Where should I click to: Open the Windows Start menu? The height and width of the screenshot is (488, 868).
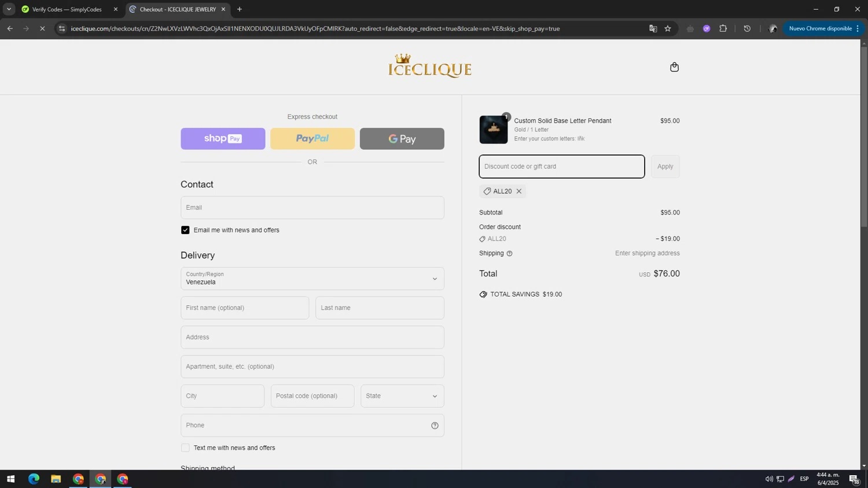10,479
